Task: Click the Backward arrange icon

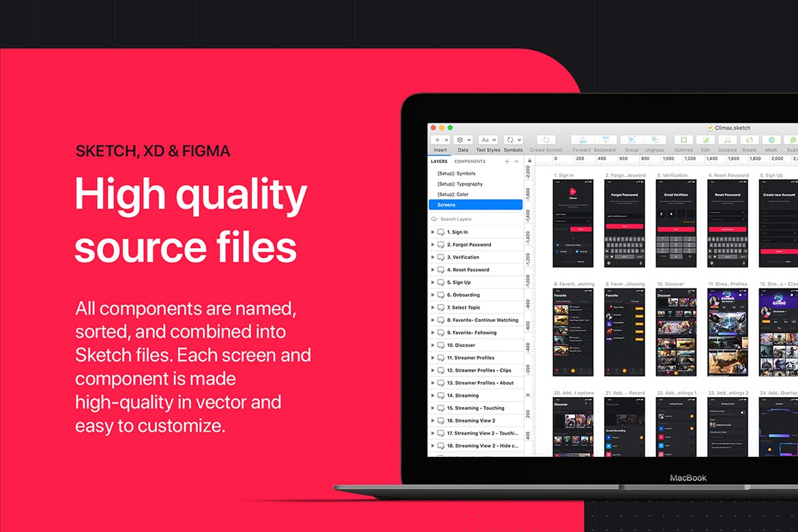Action: (605, 140)
